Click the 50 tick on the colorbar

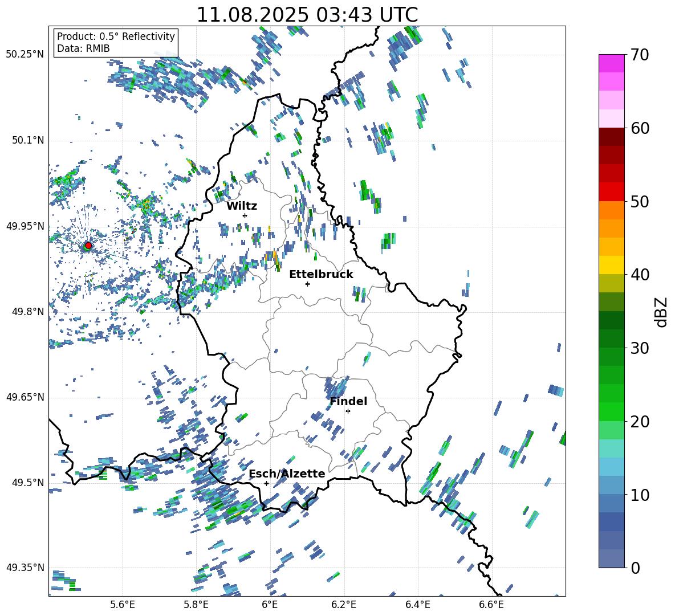640,202
